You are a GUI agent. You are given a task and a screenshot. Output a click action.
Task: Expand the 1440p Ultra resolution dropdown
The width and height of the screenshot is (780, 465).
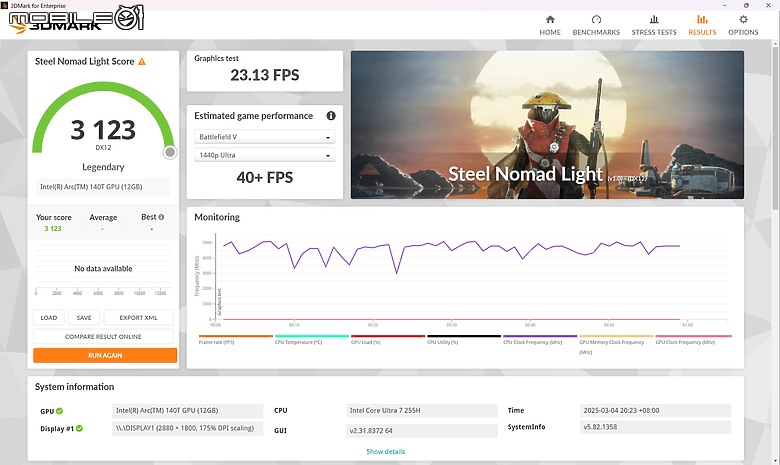click(x=265, y=155)
